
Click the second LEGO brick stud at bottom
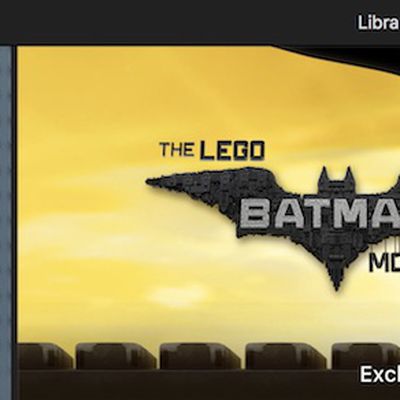pos(116,356)
